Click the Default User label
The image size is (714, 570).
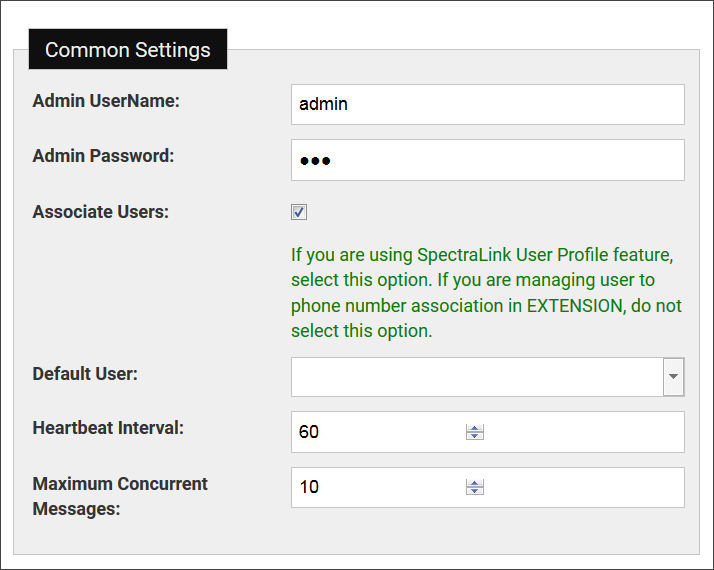tap(85, 374)
